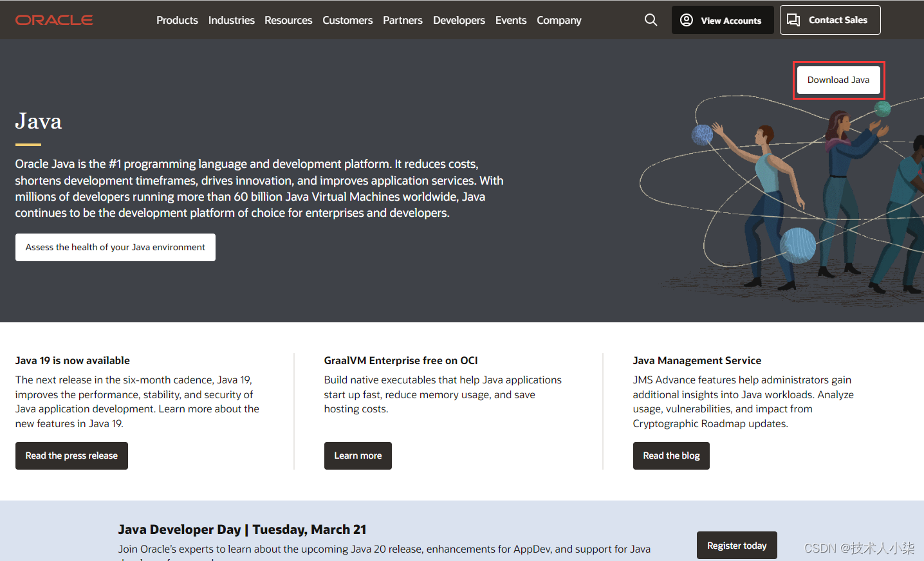Click the Java Developer Day Tuesday, March 21 heading
The image size is (924, 561).
coord(242,529)
